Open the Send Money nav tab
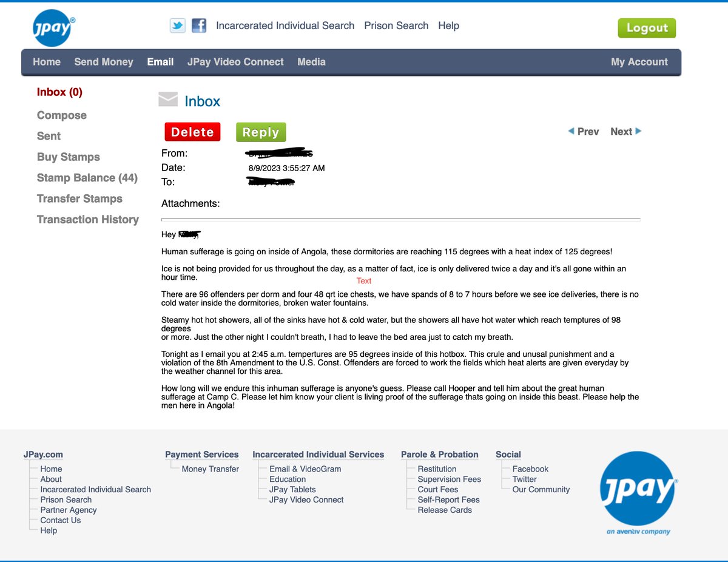The height and width of the screenshot is (562, 728). click(x=104, y=62)
